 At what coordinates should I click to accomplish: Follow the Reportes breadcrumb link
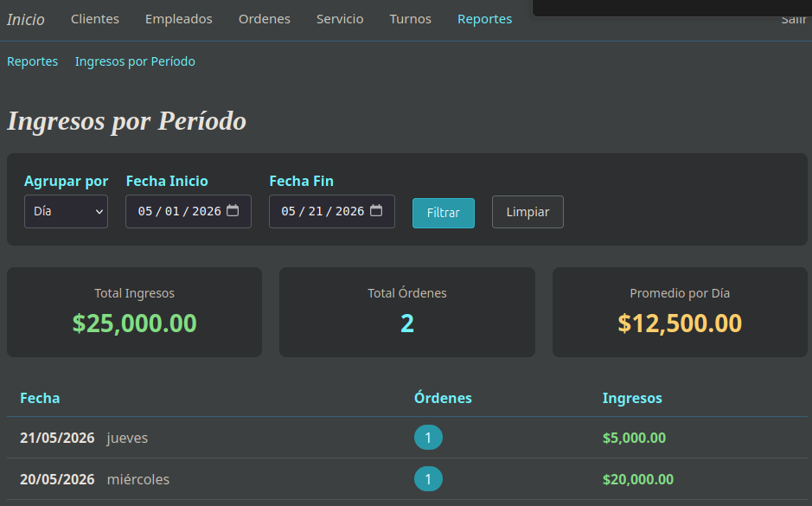tap(32, 61)
